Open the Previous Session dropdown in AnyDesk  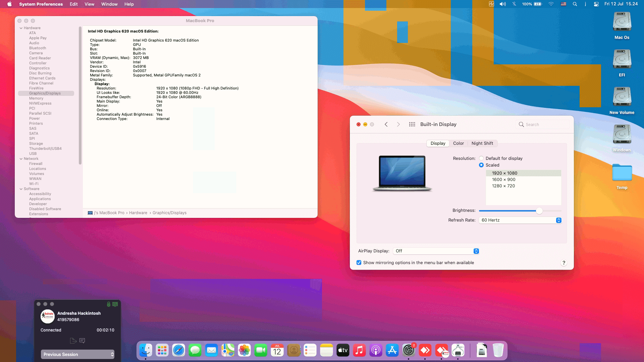[x=77, y=354]
